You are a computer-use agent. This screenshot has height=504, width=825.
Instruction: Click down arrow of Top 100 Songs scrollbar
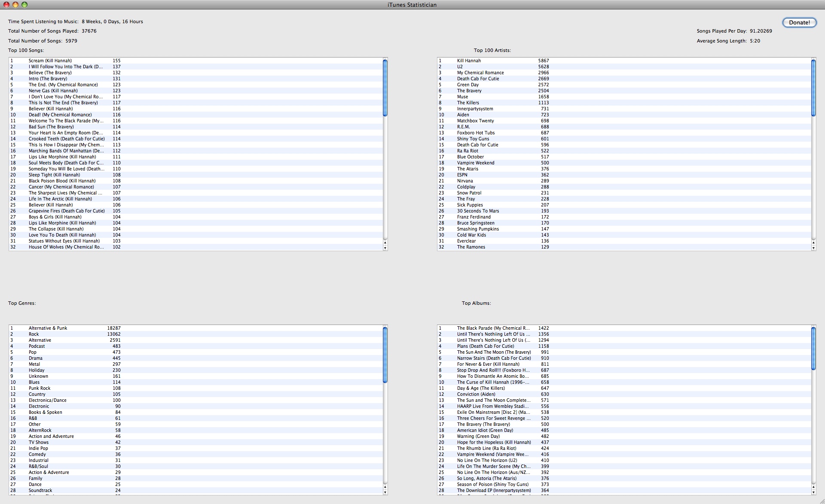pyautogui.click(x=385, y=248)
